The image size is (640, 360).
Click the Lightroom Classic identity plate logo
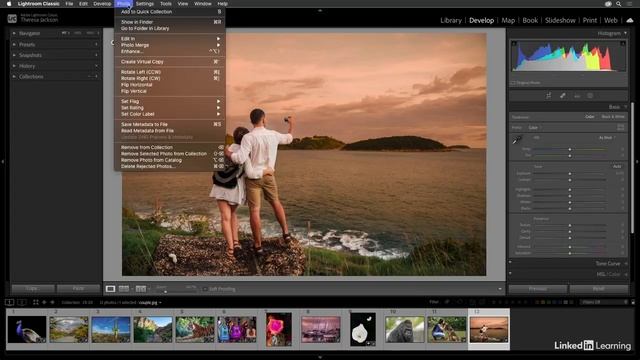click(x=12, y=18)
